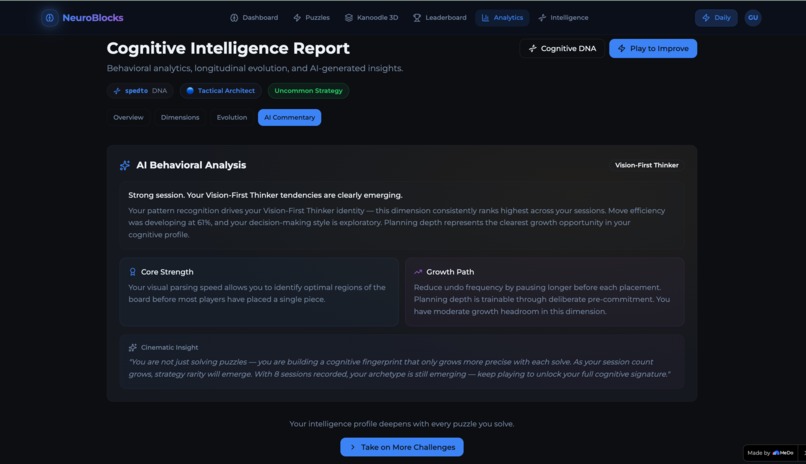The image size is (806, 464).
Task: Open the Kanoodle 3D section
Action: [371, 17]
